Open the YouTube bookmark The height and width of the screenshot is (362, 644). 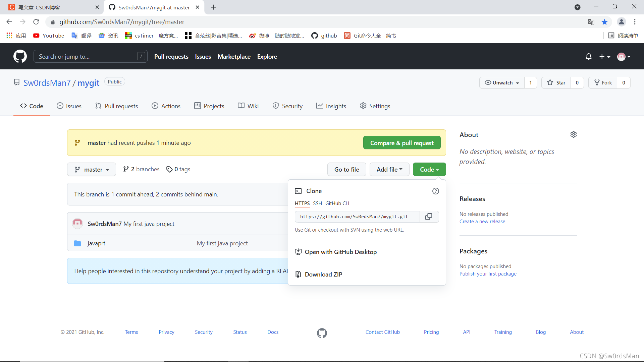49,36
